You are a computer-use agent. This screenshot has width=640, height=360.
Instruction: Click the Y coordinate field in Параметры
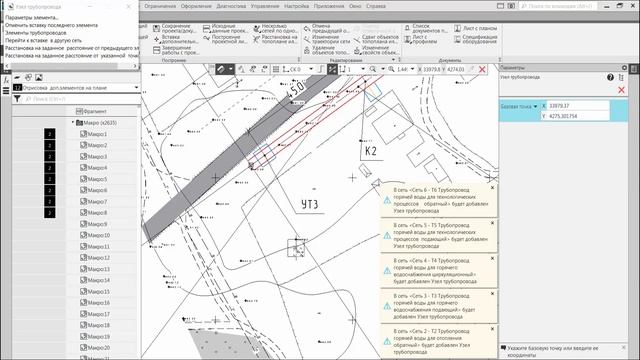(x=578, y=116)
